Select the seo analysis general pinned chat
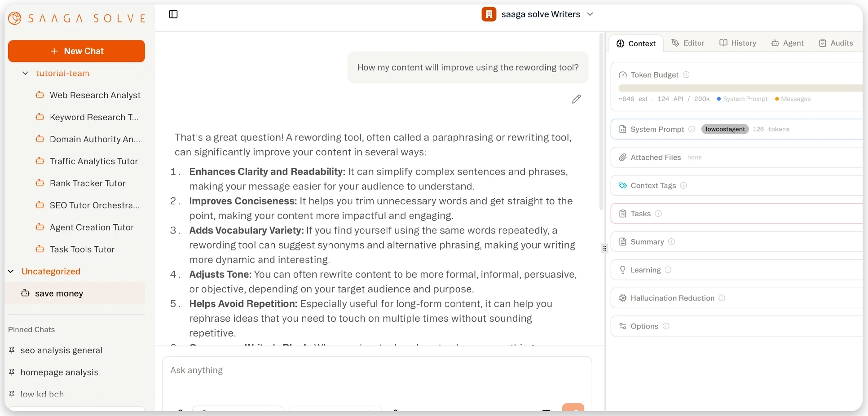868x416 pixels. [61, 350]
